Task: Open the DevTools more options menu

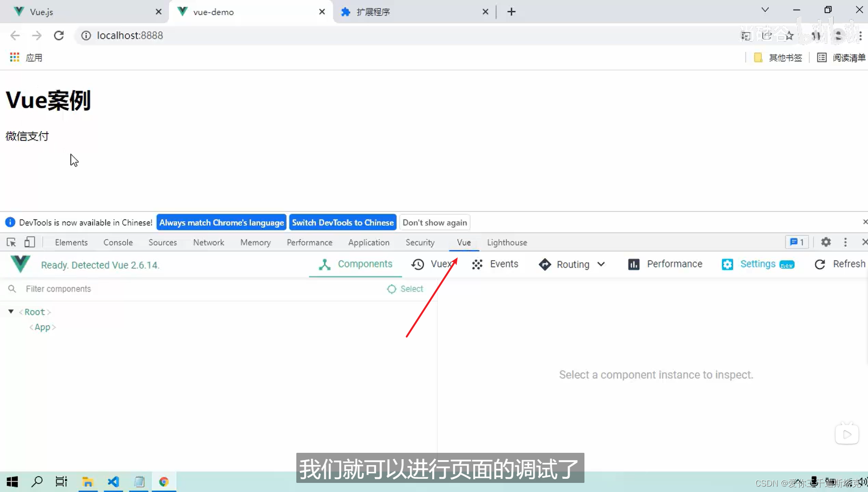Action: coord(845,242)
